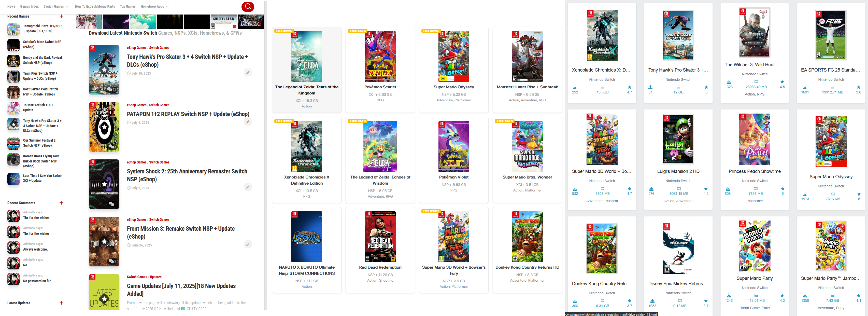Click 'No password on file.' comment
The height and width of the screenshot is (316, 868).
37,281
